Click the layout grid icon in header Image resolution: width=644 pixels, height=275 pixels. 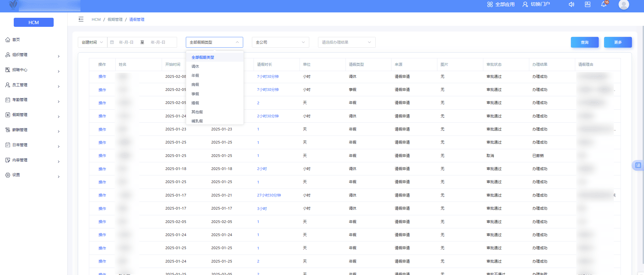coord(588,4)
